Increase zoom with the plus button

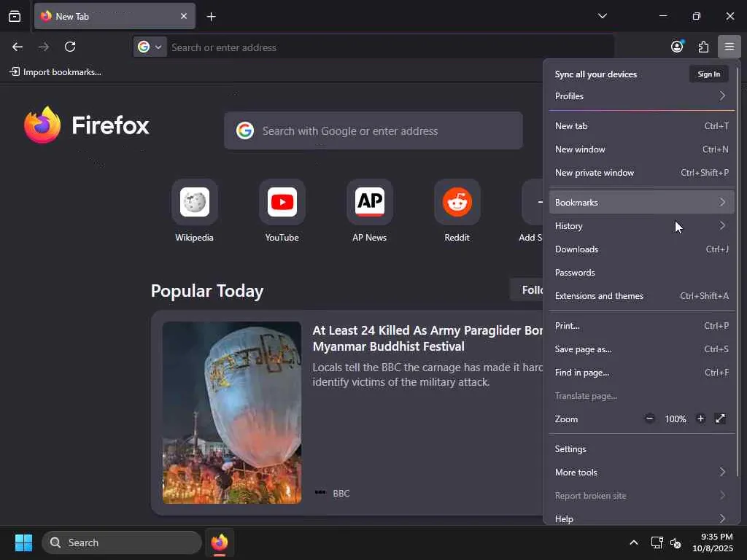point(700,419)
